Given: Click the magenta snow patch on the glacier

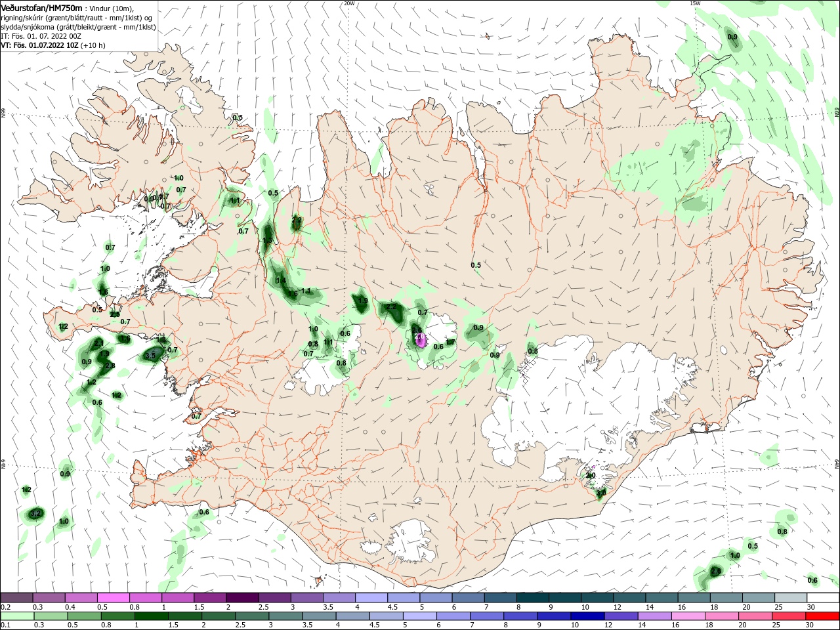Looking at the screenshot, I should coord(421,339).
